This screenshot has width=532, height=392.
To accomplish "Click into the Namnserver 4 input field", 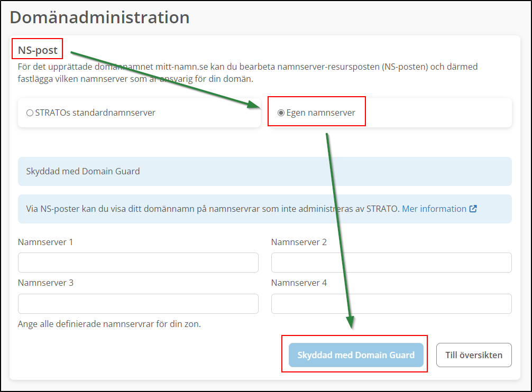I will click(391, 304).
